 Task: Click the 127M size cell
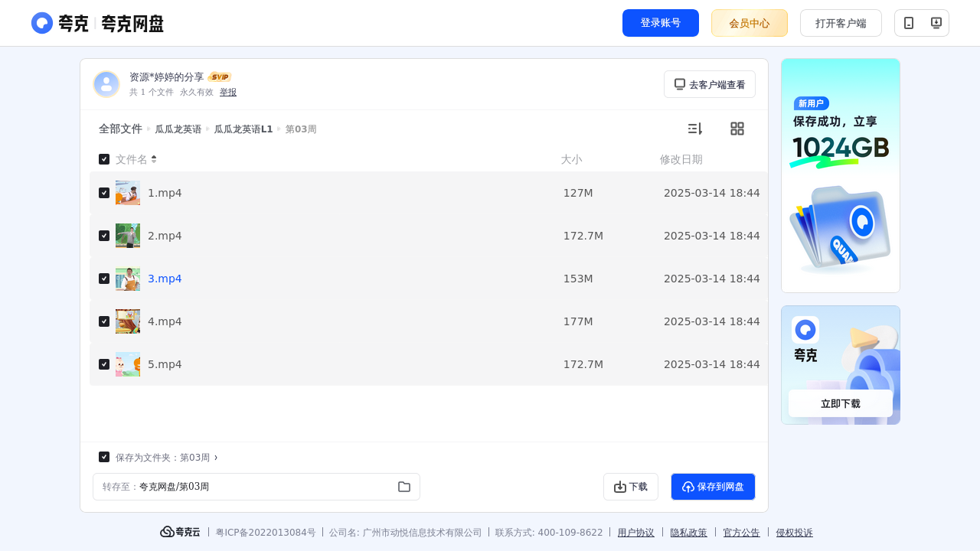click(578, 193)
